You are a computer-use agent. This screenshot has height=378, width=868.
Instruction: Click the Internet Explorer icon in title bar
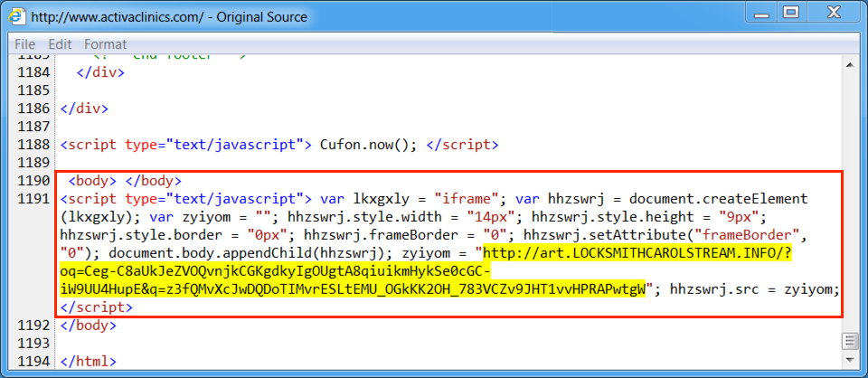[18, 16]
